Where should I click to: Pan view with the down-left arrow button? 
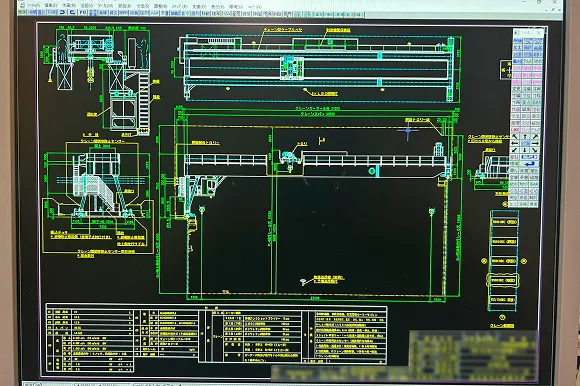(515, 150)
